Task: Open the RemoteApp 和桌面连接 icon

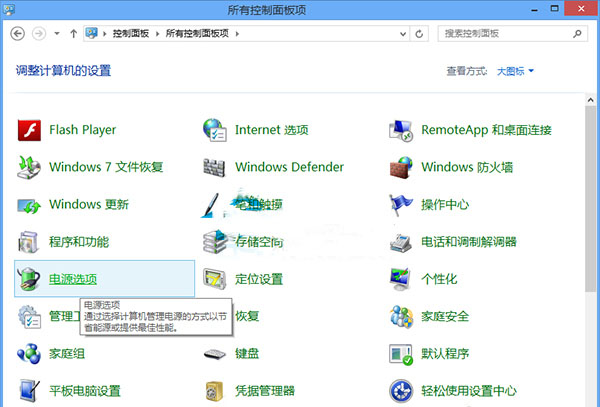Action: coord(401,130)
